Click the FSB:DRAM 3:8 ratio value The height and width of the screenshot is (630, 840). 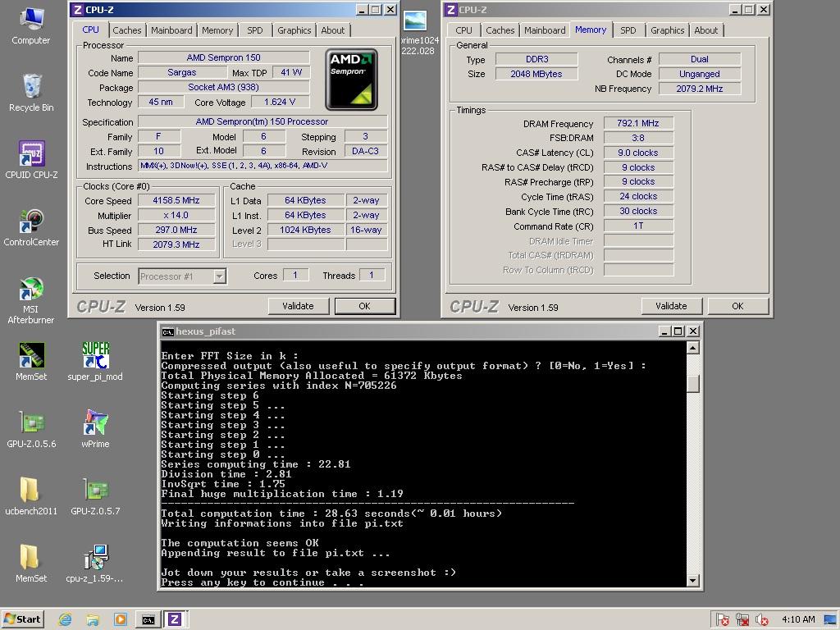coord(638,138)
